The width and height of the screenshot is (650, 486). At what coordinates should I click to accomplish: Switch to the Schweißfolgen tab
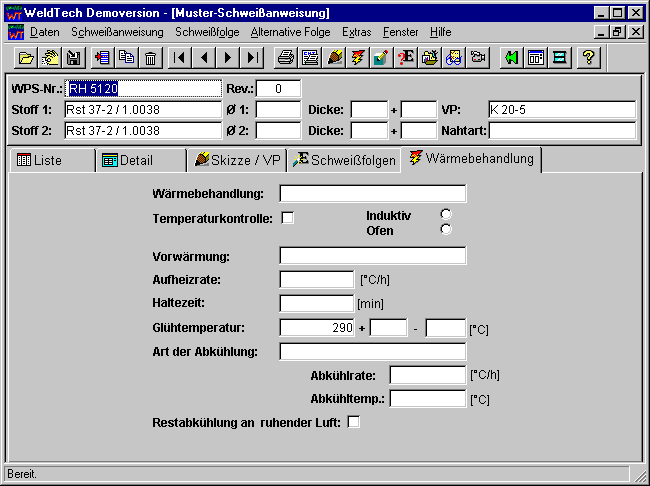(344, 160)
